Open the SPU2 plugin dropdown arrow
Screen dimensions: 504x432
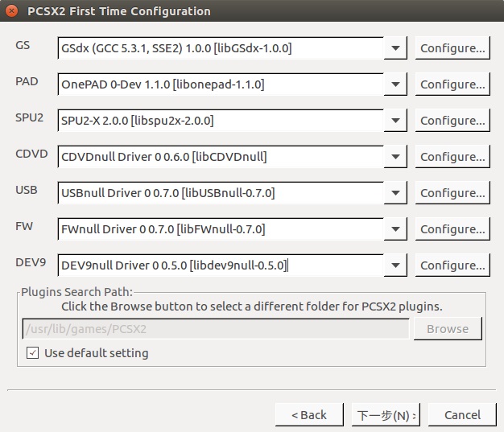click(395, 121)
